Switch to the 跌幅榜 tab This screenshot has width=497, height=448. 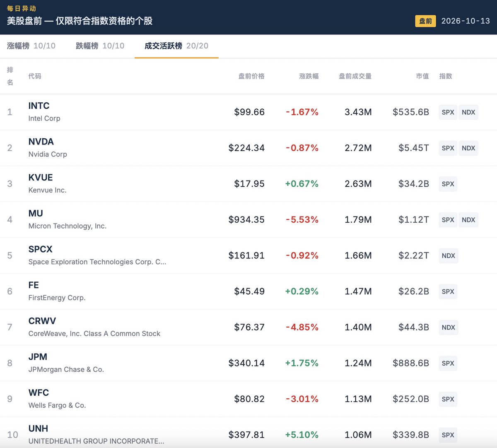pos(100,46)
